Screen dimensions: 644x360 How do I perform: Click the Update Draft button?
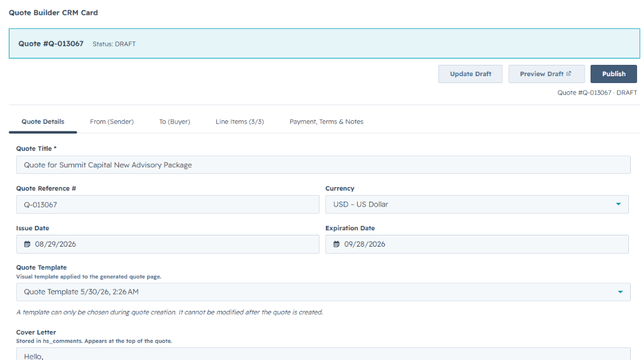point(470,74)
